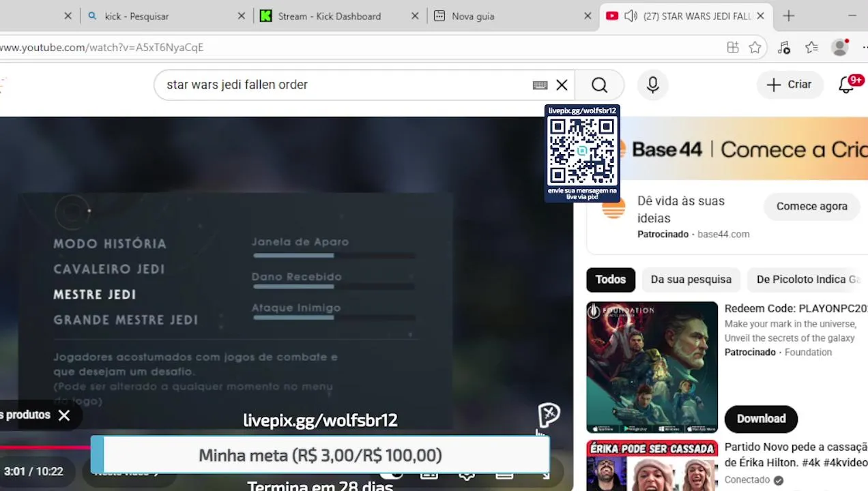Open the Érika pode ser cassada thumbnail

(x=652, y=466)
